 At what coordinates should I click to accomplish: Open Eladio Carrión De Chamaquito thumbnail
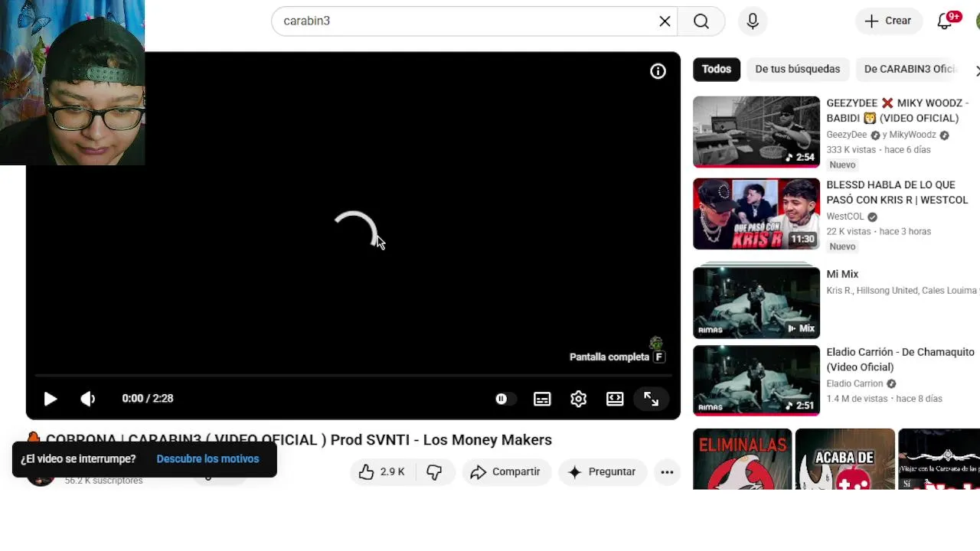[756, 380]
